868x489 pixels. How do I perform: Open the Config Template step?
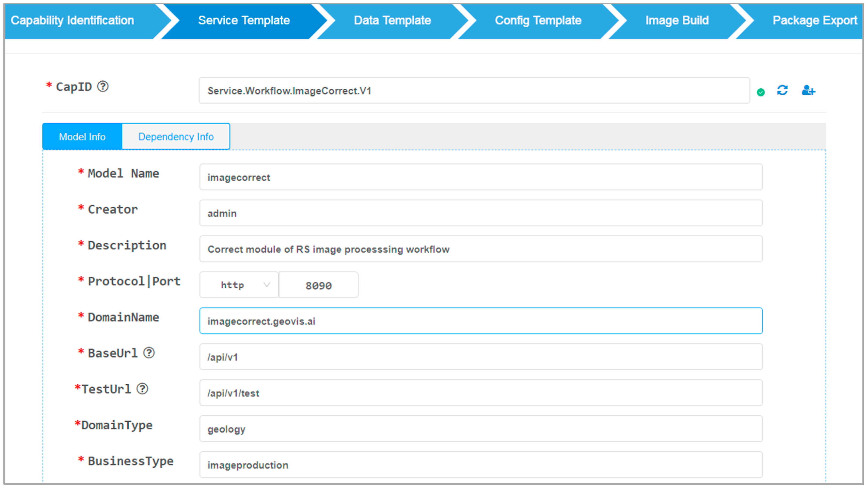coord(538,21)
